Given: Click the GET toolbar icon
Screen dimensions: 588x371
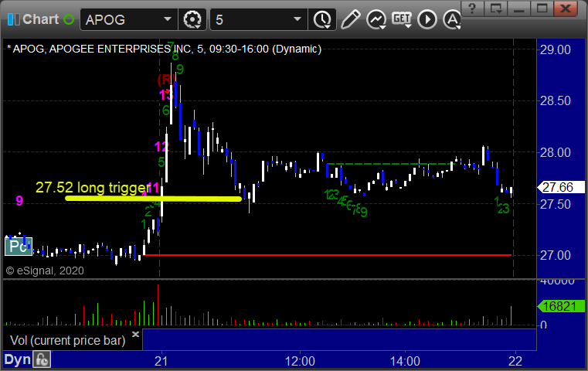Looking at the screenshot, I should coord(402,19).
